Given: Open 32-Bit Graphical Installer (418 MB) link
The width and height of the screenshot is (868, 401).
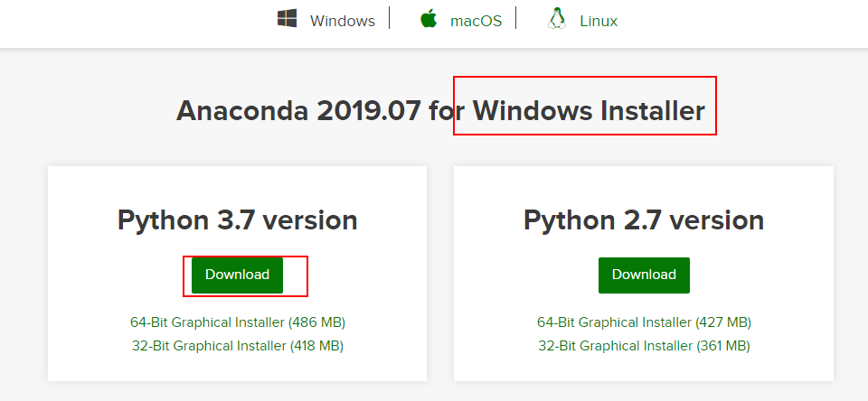Looking at the screenshot, I should tap(238, 346).
